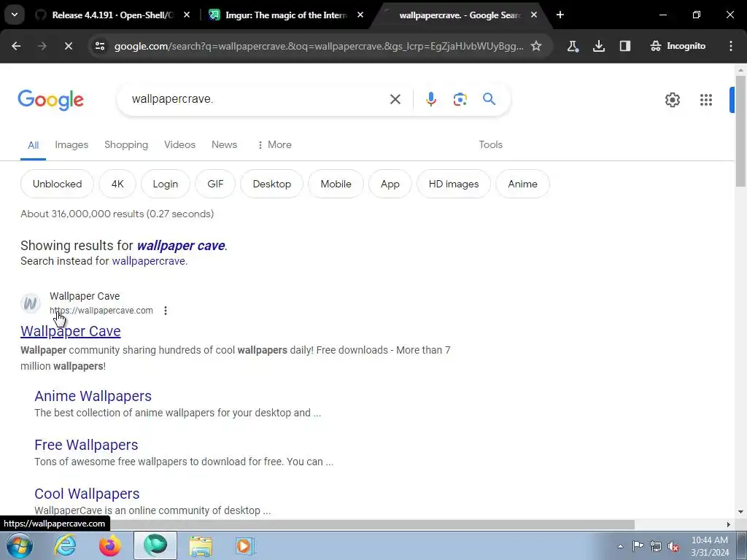Switch to Videos results
Viewport: 747px width, 560px height.
[x=179, y=145]
